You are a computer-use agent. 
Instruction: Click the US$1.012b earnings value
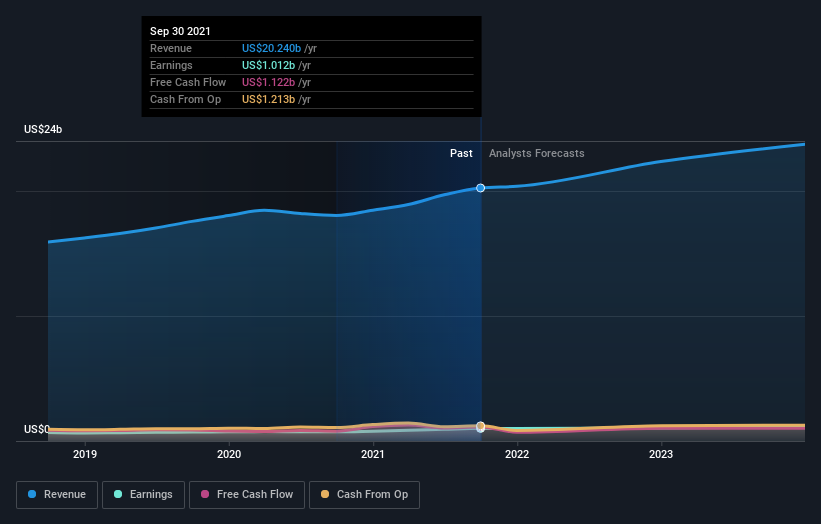point(268,65)
